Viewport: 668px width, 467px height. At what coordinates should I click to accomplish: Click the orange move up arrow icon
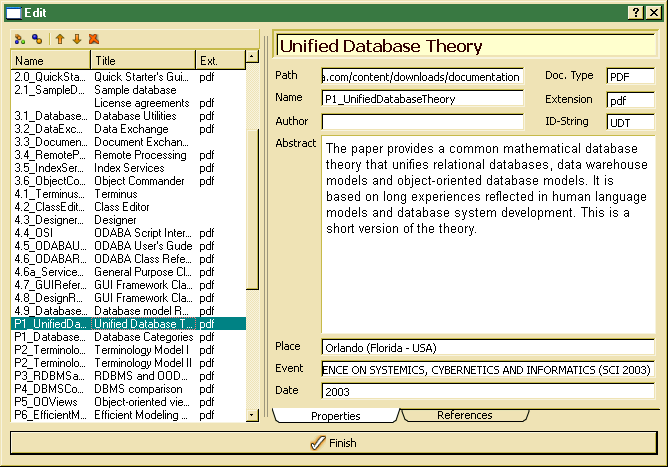tap(59, 39)
